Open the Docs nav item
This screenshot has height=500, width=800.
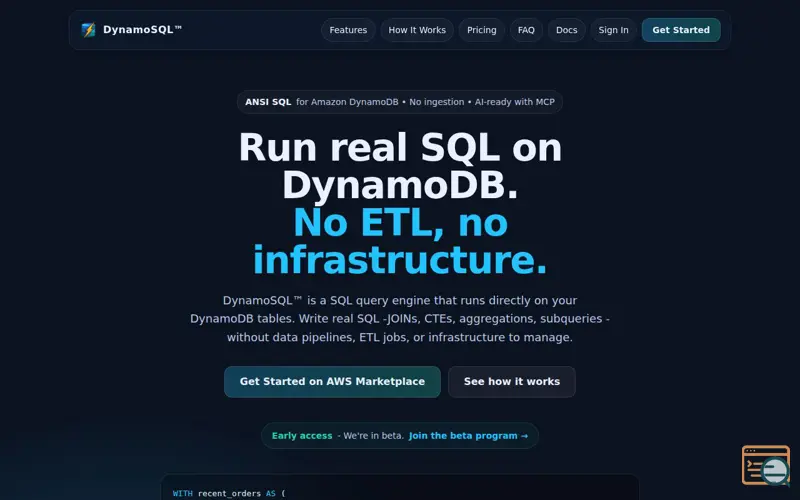click(x=566, y=30)
